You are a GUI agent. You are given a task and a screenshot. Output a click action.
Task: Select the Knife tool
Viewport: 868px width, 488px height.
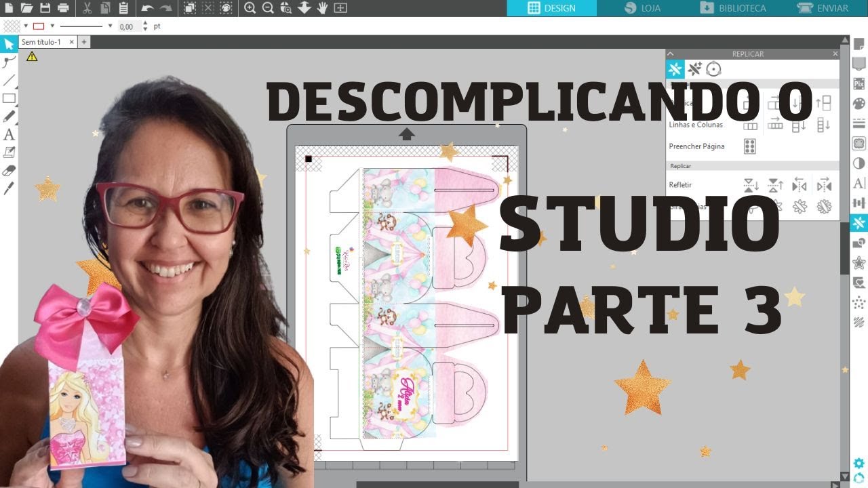tap(9, 188)
